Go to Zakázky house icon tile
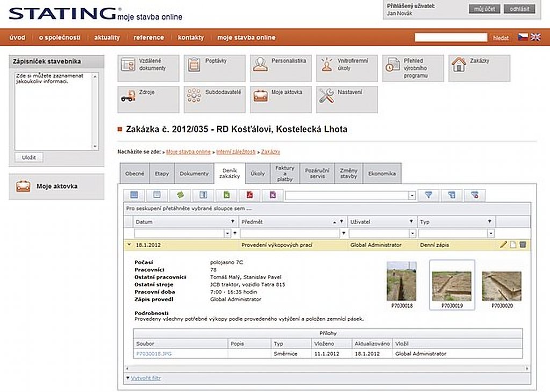This screenshot has width=550, height=392. pyautogui.click(x=479, y=68)
